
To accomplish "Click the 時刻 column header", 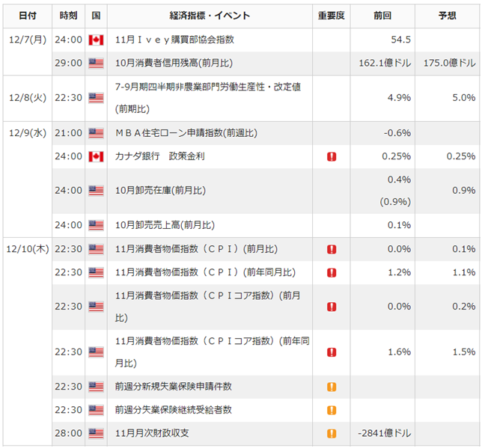I will tap(68, 16).
